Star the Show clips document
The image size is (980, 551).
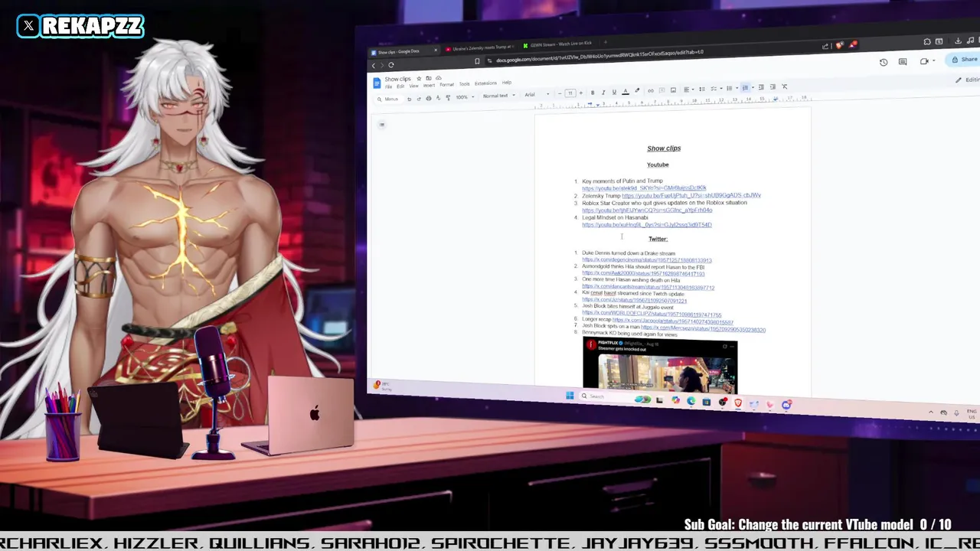(x=419, y=78)
